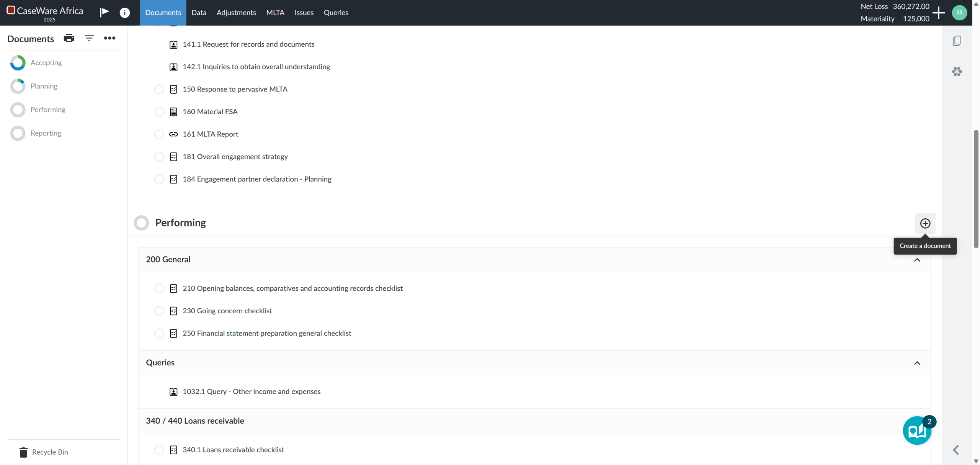The image size is (980, 465).
Task: Click the Accepting phase progress ring
Action: (18, 63)
